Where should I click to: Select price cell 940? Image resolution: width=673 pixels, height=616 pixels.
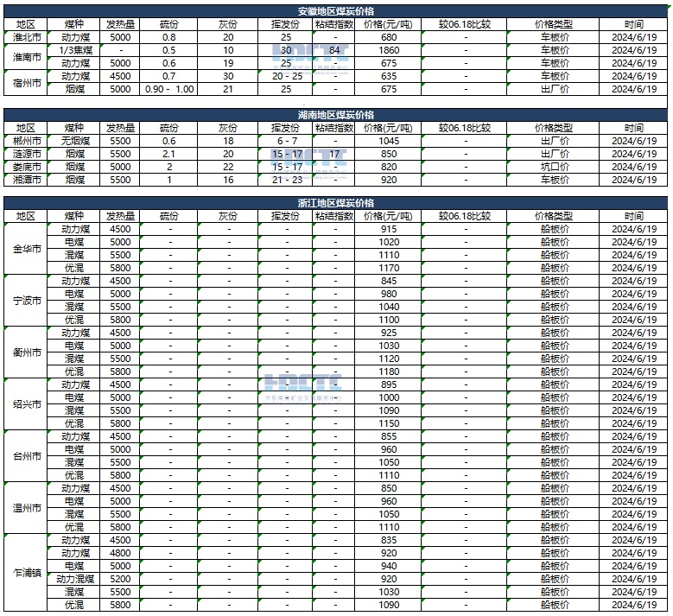388,566
